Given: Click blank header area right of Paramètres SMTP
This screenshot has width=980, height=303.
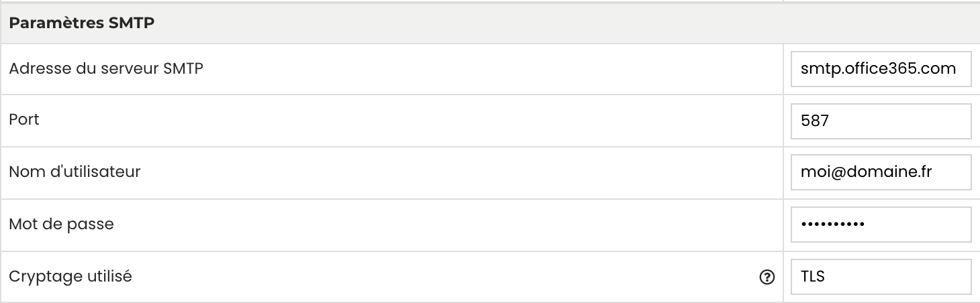Looking at the screenshot, I should [567, 23].
